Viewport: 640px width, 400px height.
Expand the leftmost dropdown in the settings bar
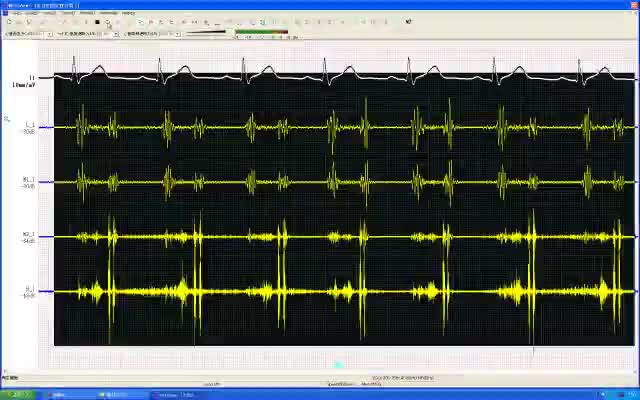click(x=51, y=34)
